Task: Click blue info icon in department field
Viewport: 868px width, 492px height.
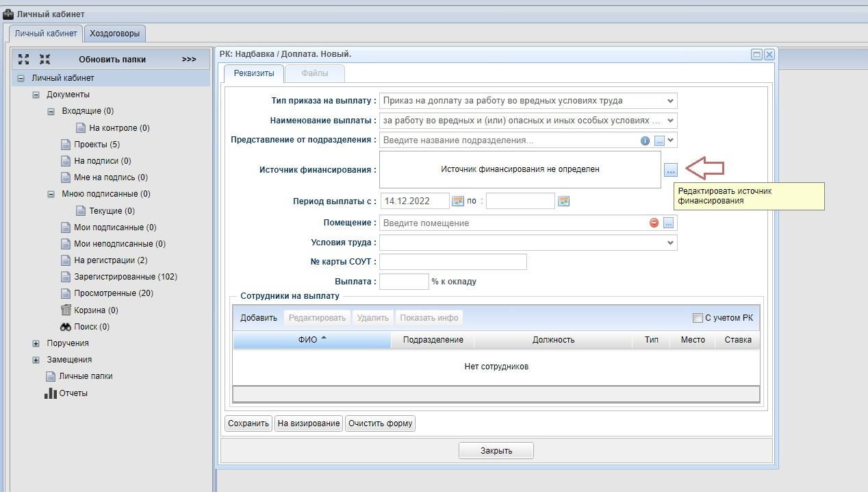Action: 645,140
